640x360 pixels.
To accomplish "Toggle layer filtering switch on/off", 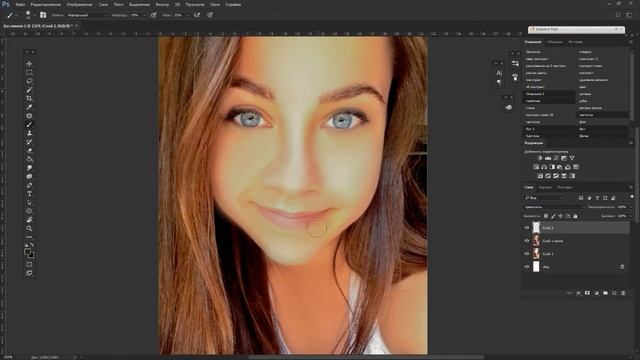I will click(x=632, y=198).
